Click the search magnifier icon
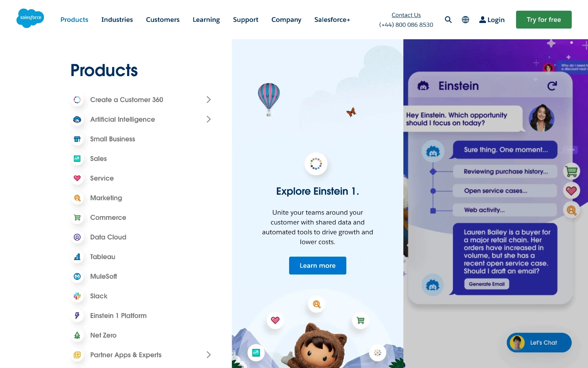Screen dimensions: 588x368 tap(448, 20)
